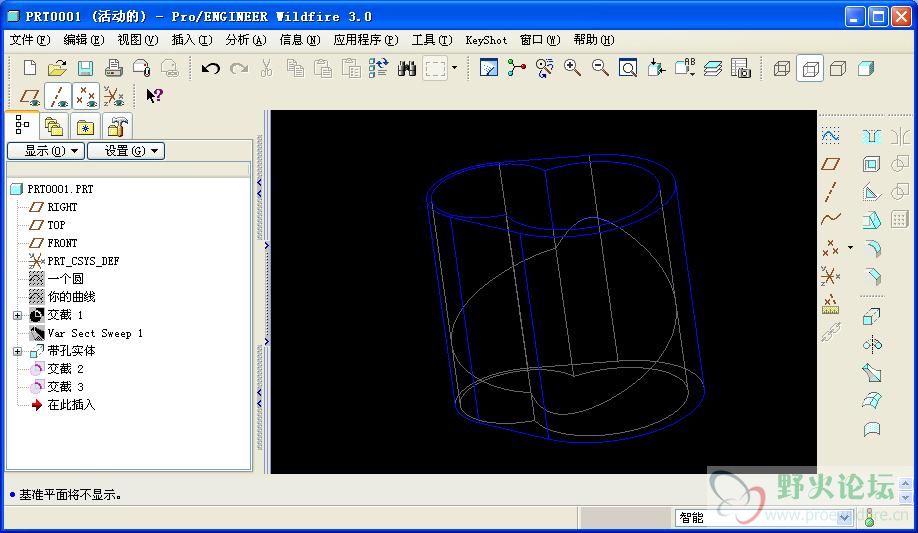Open the view manager icon

click(741, 68)
